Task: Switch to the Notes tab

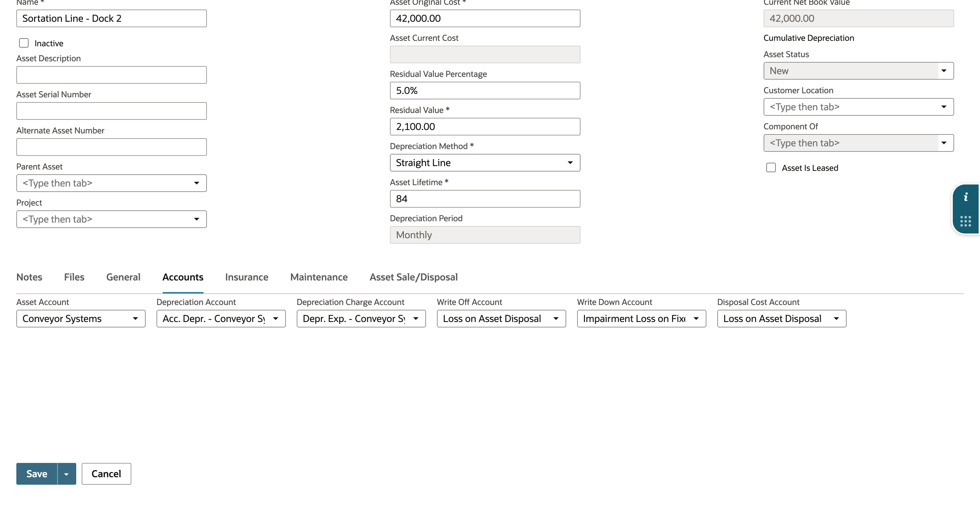Action: [29, 277]
